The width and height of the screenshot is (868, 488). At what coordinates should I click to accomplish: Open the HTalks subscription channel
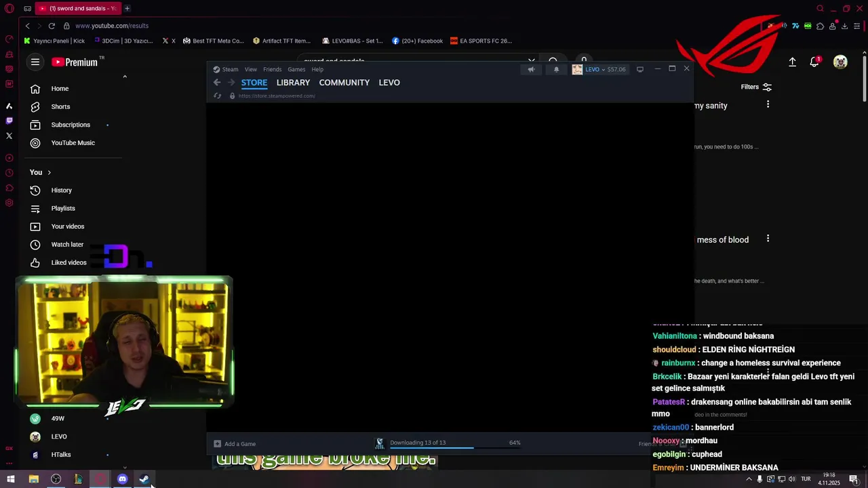[61, 455]
